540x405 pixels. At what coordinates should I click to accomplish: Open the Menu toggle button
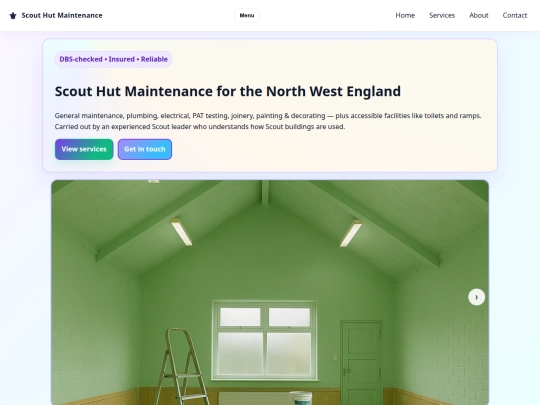(x=247, y=15)
